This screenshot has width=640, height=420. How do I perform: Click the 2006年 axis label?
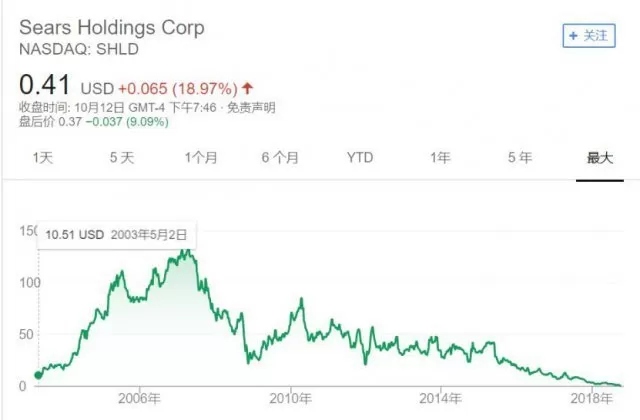click(x=139, y=398)
